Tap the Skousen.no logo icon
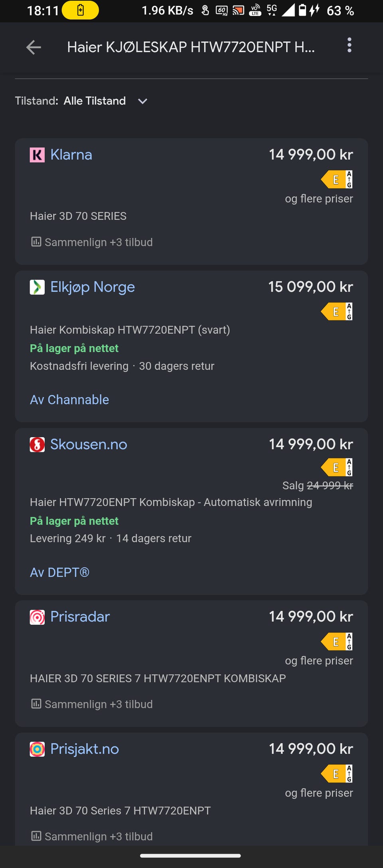383x868 pixels. [x=37, y=444]
